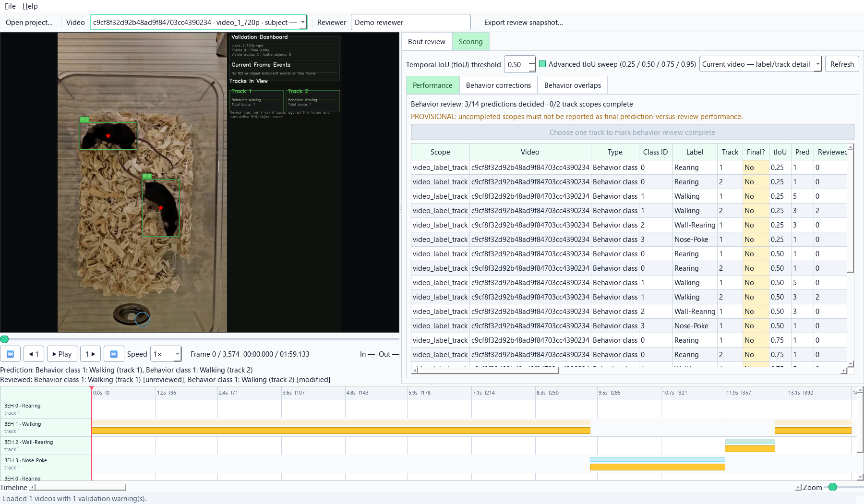Select the Scoring tab

coord(470,41)
